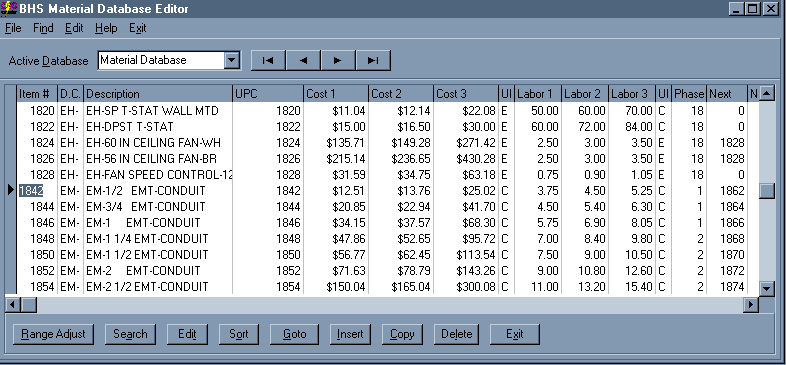Screen dimensions: 786x365
Task: Click the Cost 3 column header
Action: click(x=466, y=94)
